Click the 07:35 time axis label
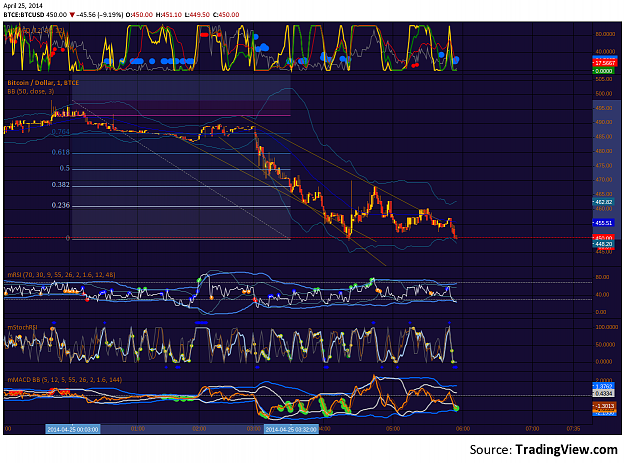625x463 pixels. click(573, 429)
